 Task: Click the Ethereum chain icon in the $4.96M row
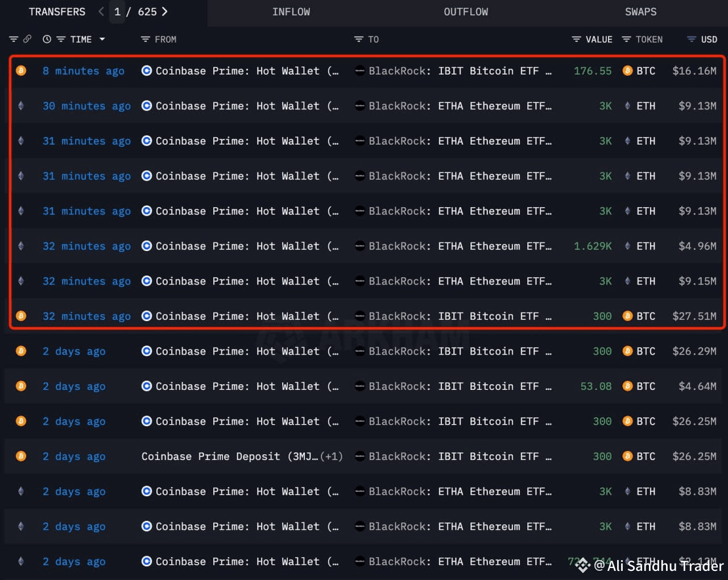(21, 246)
